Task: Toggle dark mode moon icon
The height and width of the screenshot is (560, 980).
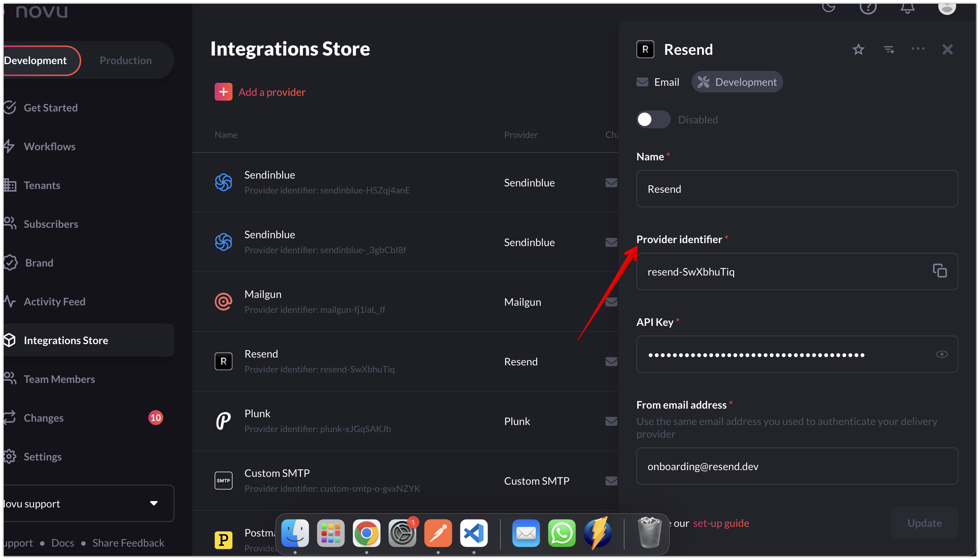Action: point(828,6)
